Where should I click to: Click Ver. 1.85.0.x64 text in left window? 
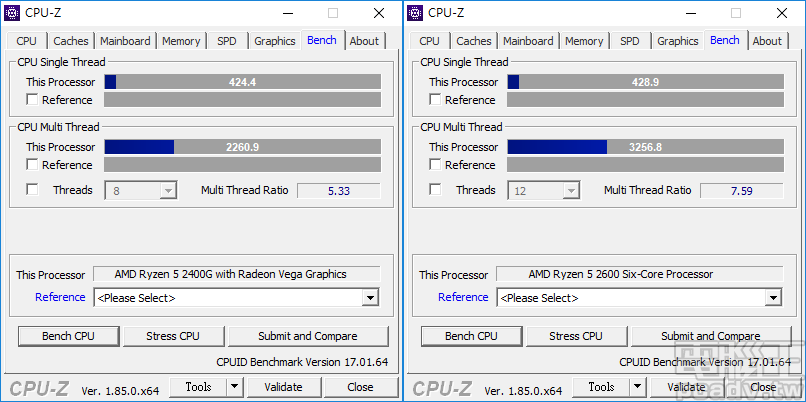(x=120, y=391)
